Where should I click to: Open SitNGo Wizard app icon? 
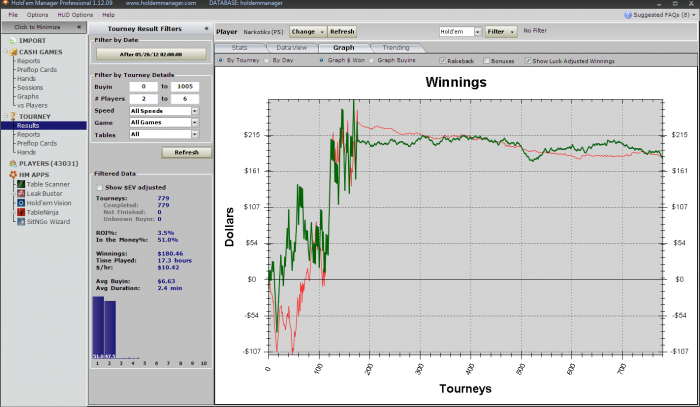coord(21,221)
